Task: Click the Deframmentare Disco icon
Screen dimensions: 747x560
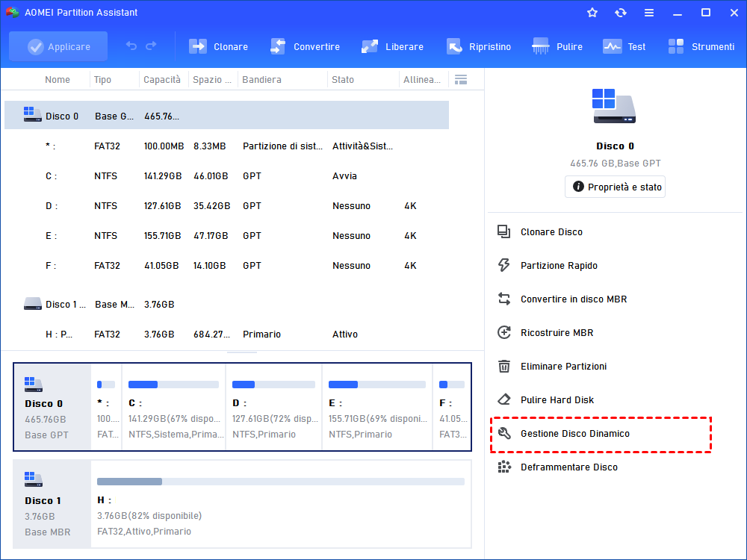Action: click(504, 467)
